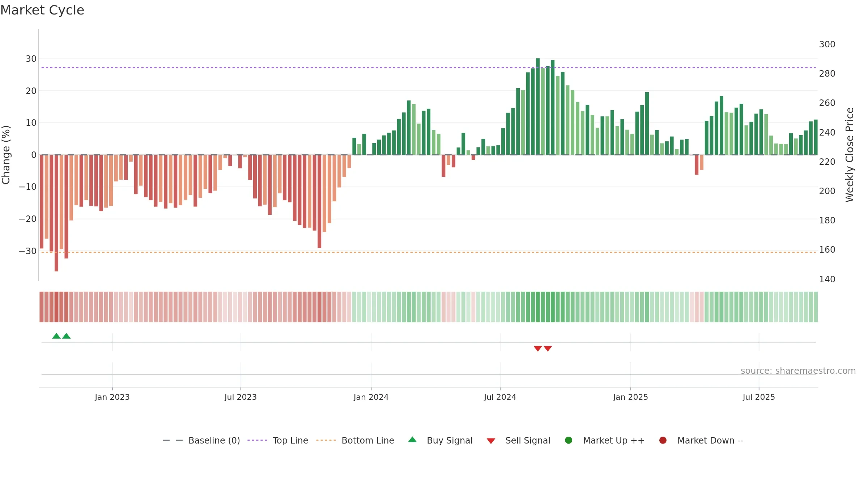
Task: Click the Jan 2025 axis label
Action: pos(630,397)
